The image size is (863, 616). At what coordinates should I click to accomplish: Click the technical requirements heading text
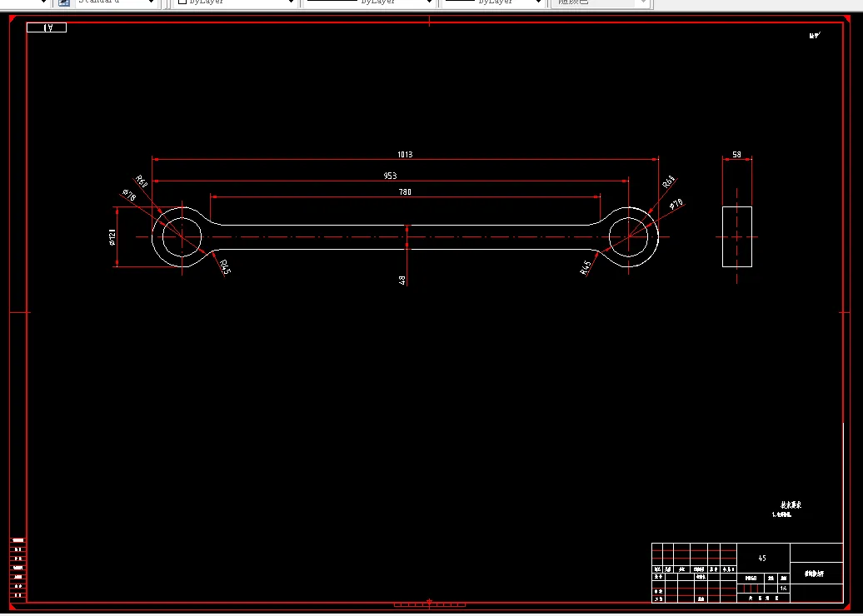pyautogui.click(x=791, y=505)
